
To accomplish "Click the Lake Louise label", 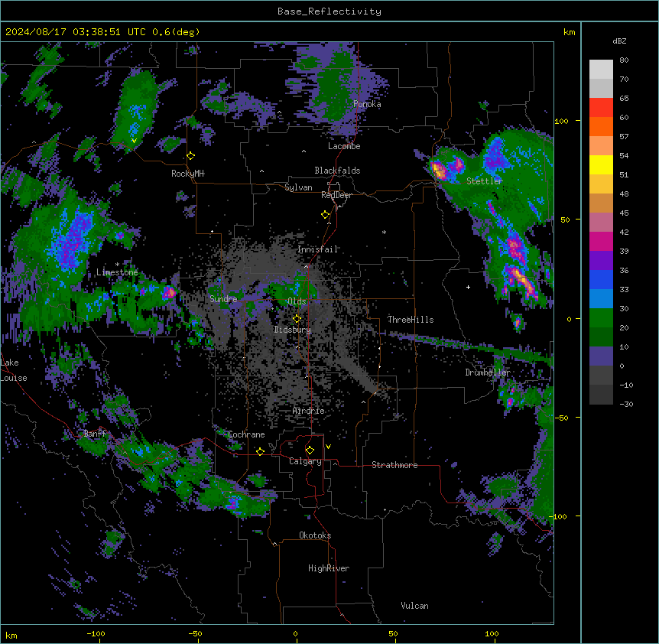I will (x=14, y=370).
